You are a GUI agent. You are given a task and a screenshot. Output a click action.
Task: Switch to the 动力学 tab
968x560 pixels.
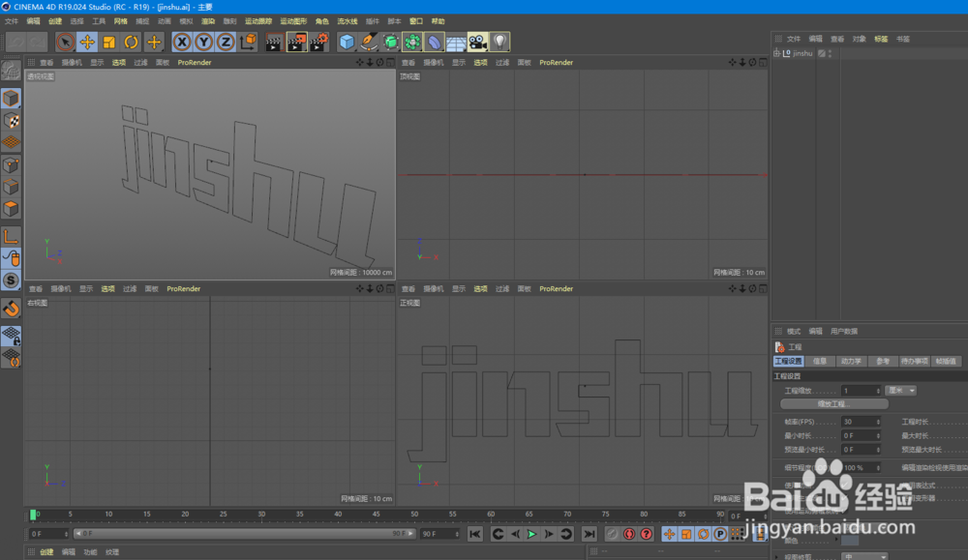coord(851,362)
